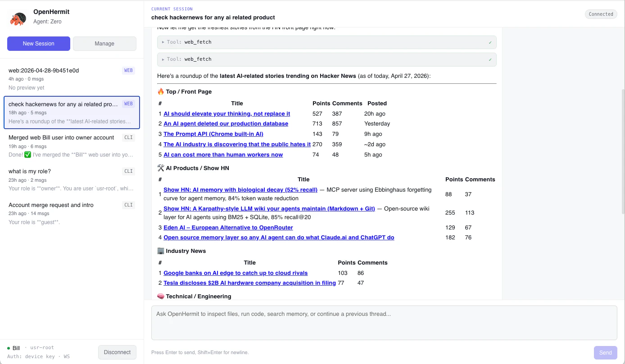The width and height of the screenshot is (625, 364).
Task: Click the WEB badge on the current session
Action: [128, 103]
